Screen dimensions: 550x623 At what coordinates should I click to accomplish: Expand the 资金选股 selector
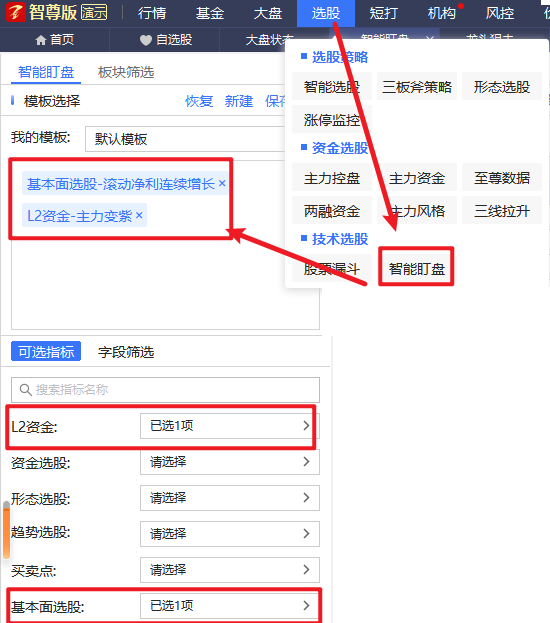(x=230, y=462)
